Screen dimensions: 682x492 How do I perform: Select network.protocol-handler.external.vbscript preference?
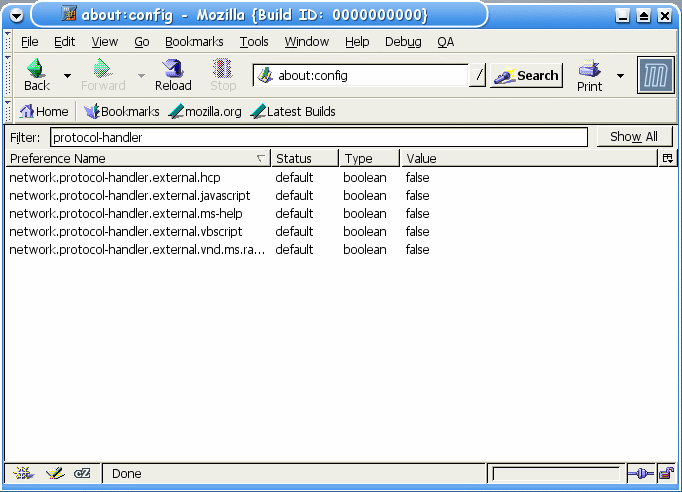126,231
